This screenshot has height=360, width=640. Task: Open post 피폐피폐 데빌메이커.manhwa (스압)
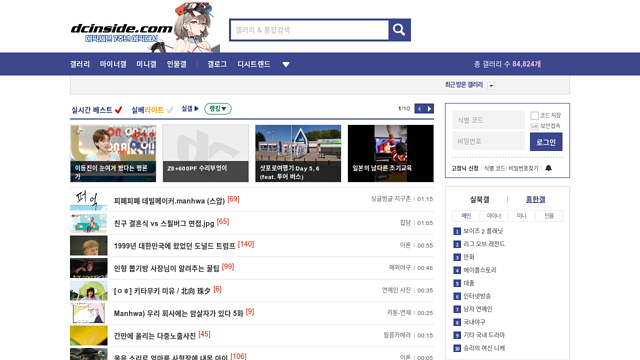(x=169, y=200)
